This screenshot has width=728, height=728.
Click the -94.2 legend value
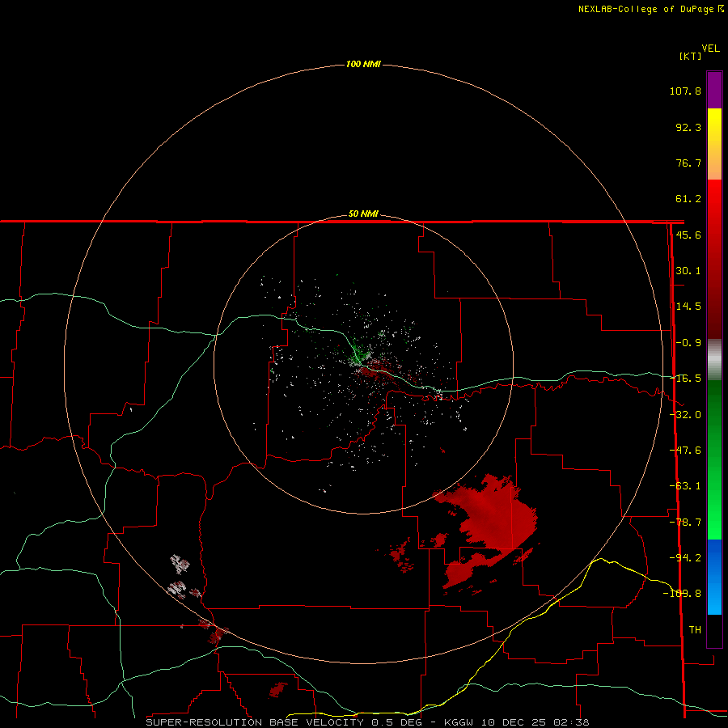pyautogui.click(x=685, y=557)
